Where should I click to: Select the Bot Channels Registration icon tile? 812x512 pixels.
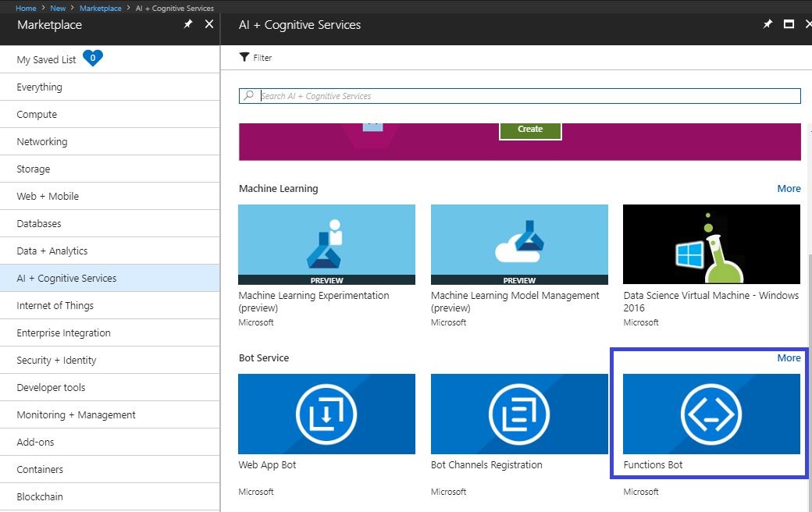point(519,414)
